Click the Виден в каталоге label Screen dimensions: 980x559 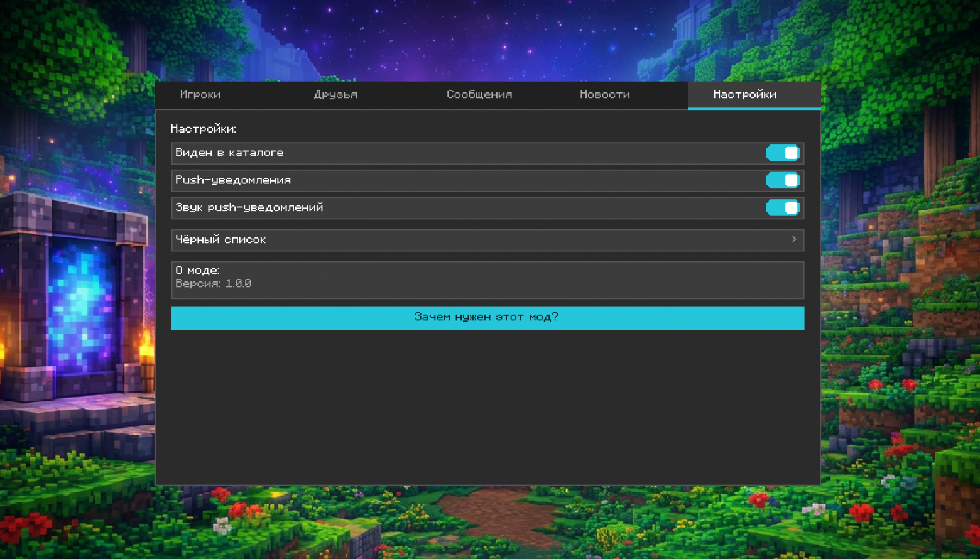click(229, 153)
